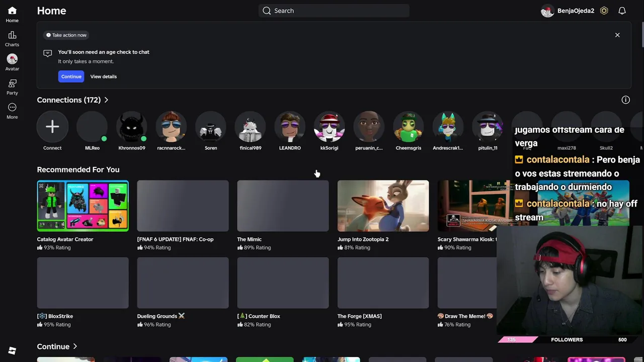Open MLReo's connection avatar
Screen dimensions: 644x362
pos(92,127)
